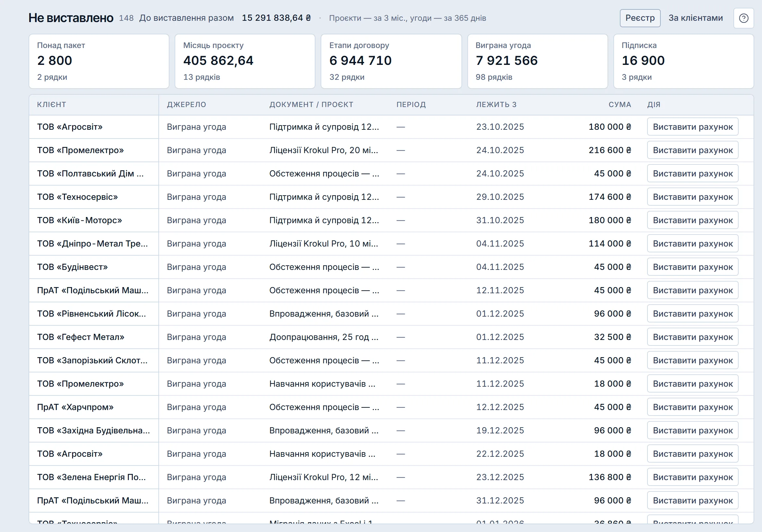Issue invoice for ТОВ «Запорізький Склот row
The width and height of the screenshot is (762, 532).
693,360
